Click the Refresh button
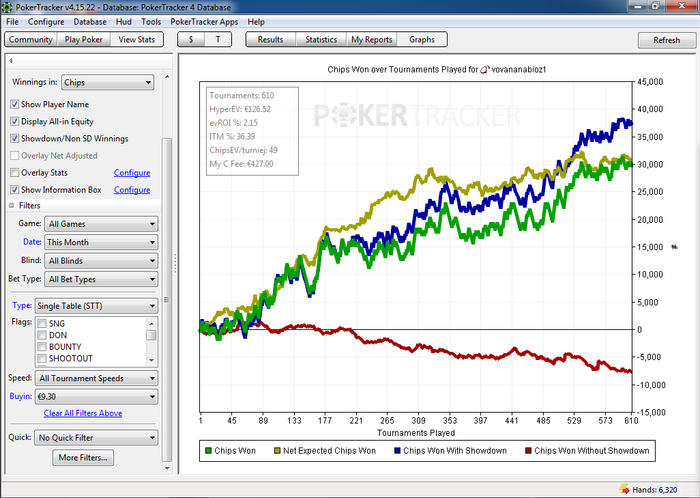This screenshot has height=498, width=700. [667, 40]
